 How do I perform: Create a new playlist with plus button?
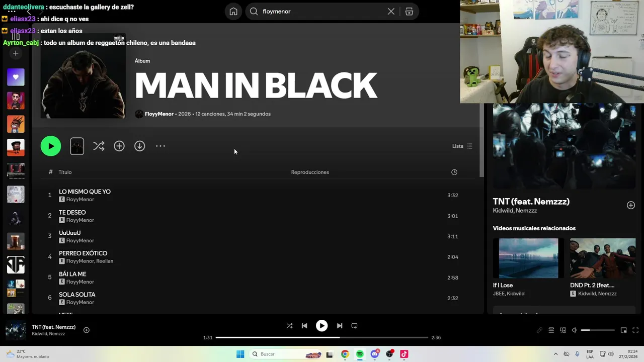click(x=16, y=53)
